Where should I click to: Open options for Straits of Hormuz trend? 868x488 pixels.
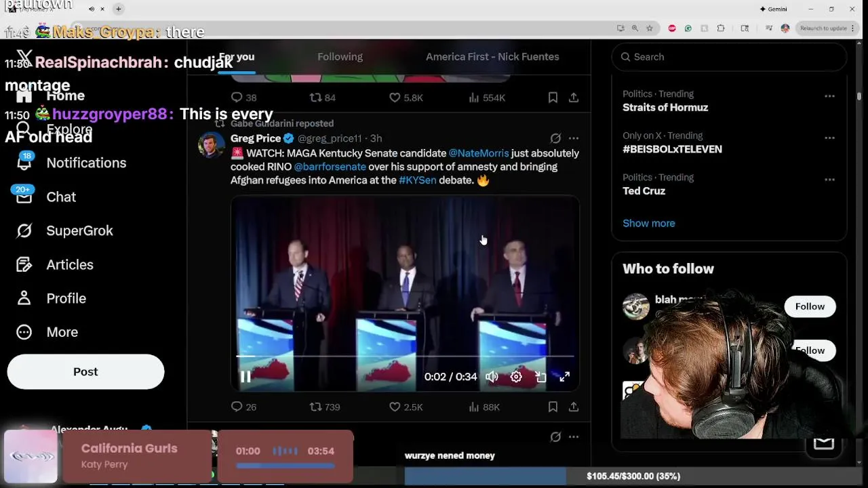point(829,96)
